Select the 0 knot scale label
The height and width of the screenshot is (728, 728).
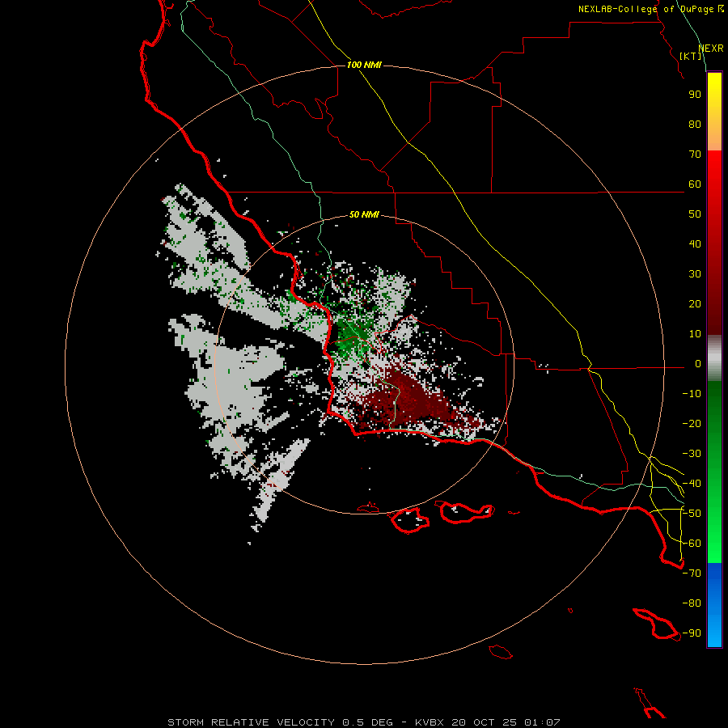(698, 364)
